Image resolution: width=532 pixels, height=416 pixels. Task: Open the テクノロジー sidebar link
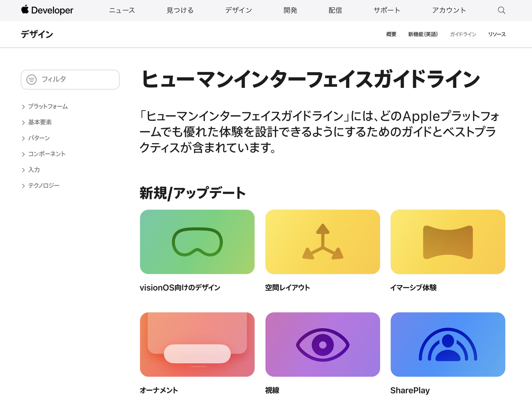(44, 186)
